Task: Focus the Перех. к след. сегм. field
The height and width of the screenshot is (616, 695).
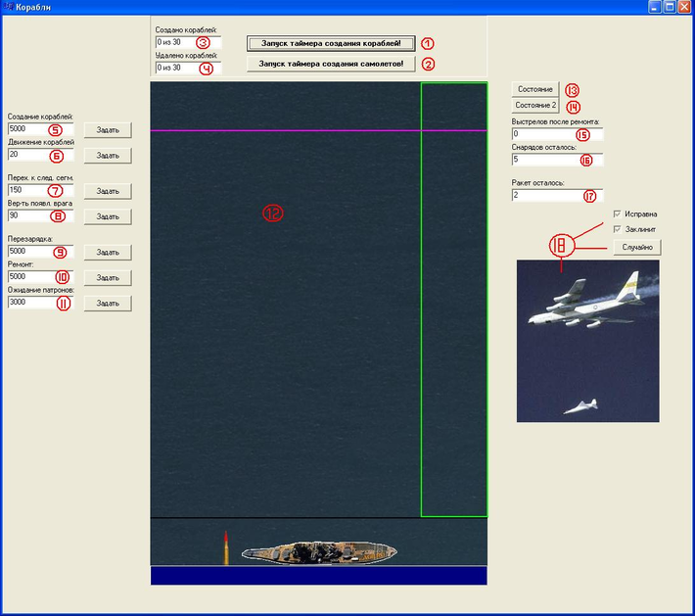Action: click(x=40, y=190)
